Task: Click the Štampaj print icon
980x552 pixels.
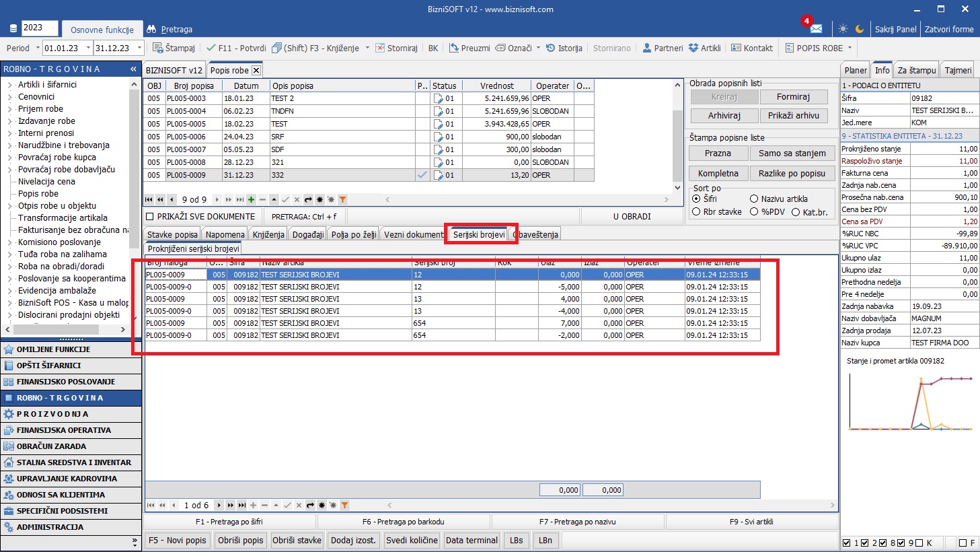Action: point(158,48)
